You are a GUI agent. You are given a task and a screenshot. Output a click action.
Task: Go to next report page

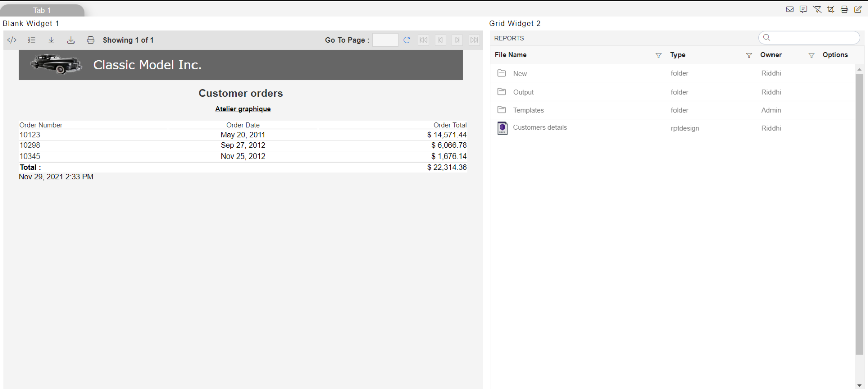tap(457, 40)
